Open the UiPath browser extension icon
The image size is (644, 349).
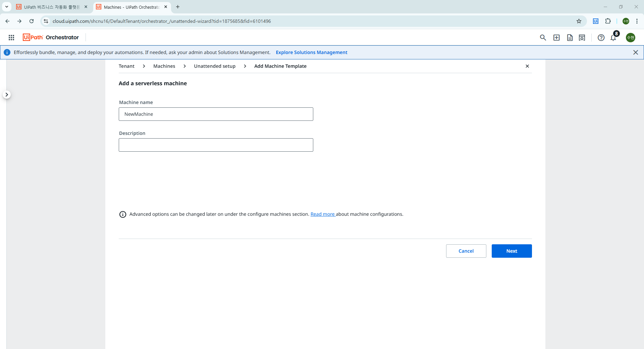click(596, 21)
